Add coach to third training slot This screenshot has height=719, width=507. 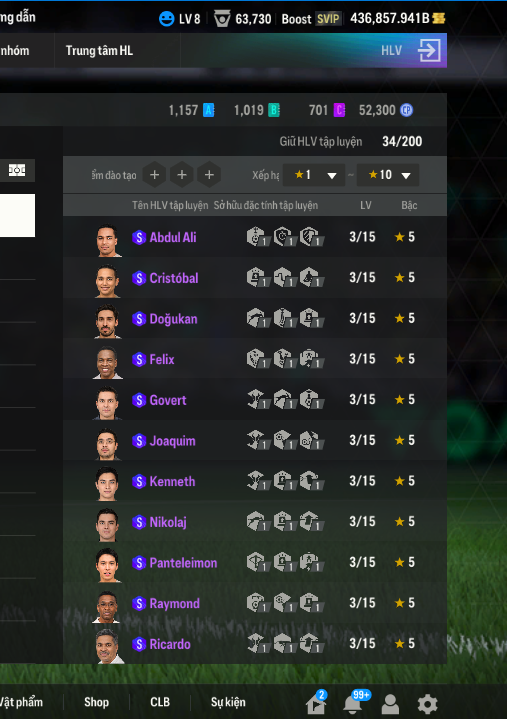coord(209,175)
